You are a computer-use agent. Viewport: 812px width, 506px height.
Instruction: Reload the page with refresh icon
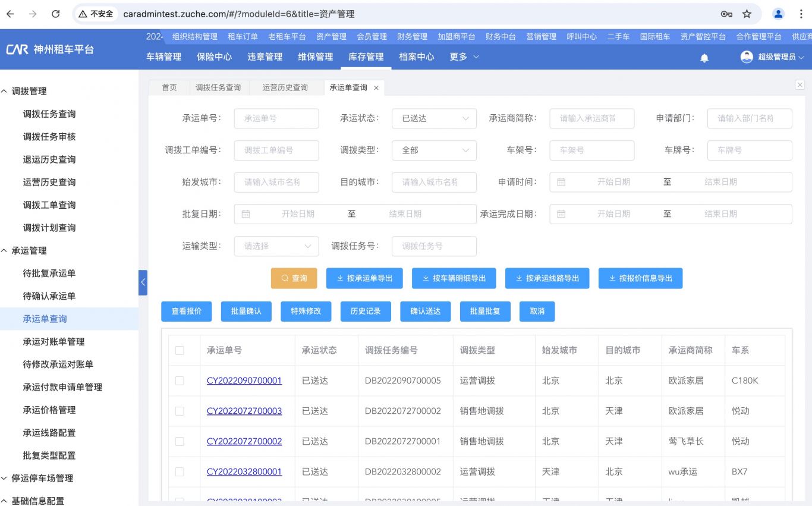(x=55, y=14)
